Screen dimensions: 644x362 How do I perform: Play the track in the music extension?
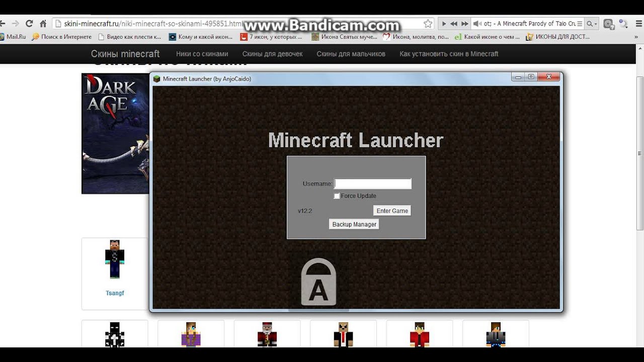(x=444, y=24)
